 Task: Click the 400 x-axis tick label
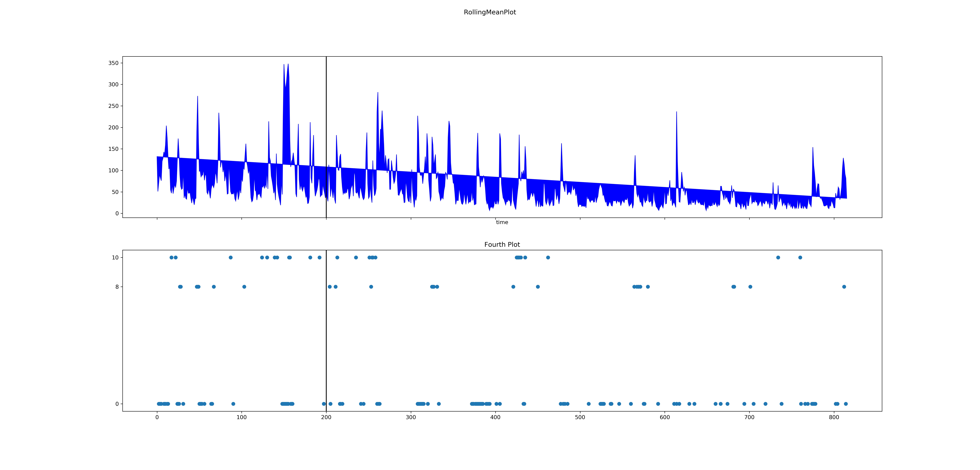495,417
